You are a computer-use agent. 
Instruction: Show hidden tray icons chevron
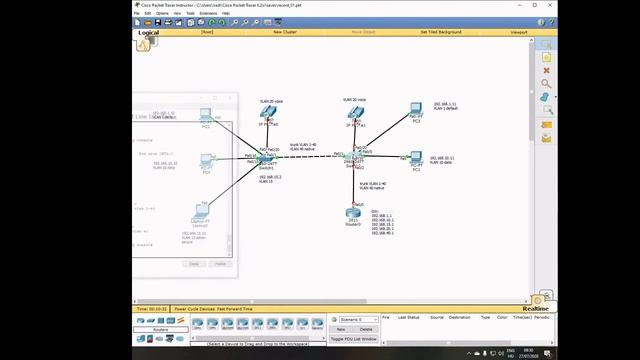pyautogui.click(x=469, y=353)
